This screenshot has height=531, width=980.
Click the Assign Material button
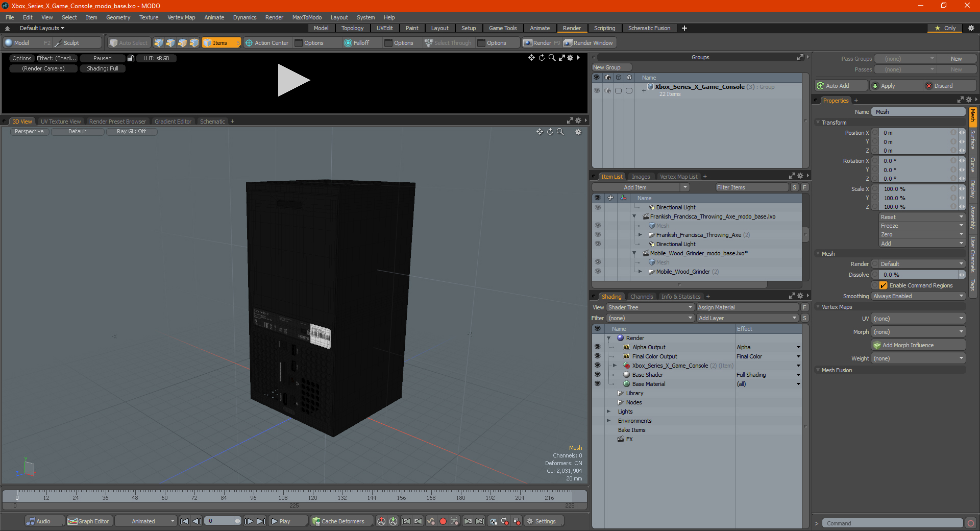(747, 307)
